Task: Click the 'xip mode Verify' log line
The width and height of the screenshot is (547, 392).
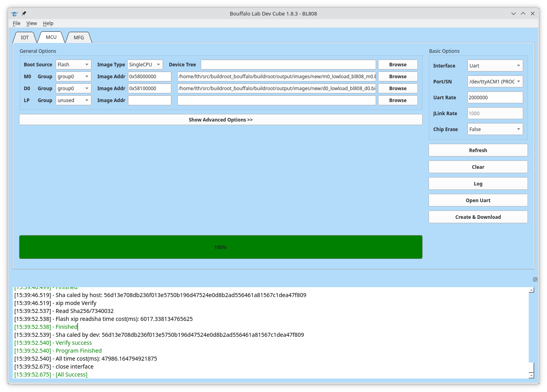Action: pos(55,303)
